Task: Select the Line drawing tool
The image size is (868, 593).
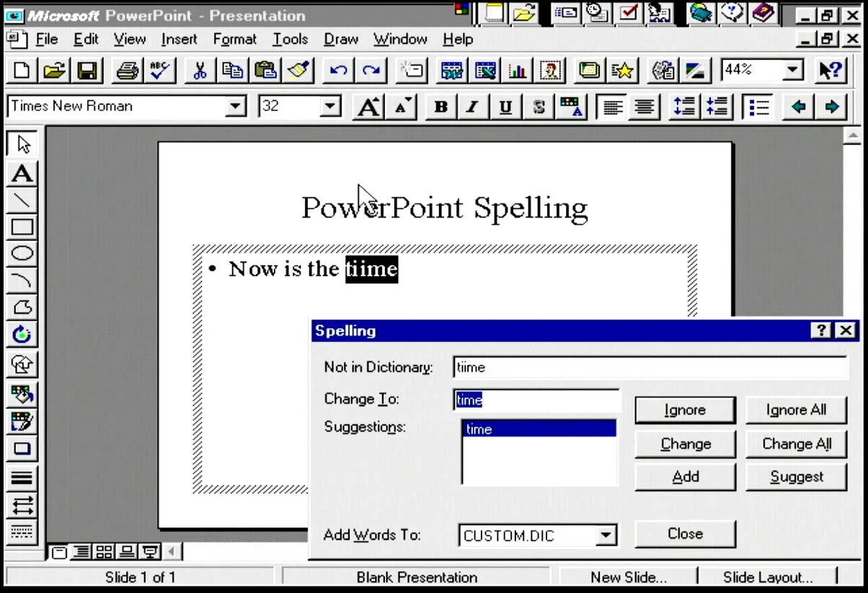Action: (x=22, y=201)
